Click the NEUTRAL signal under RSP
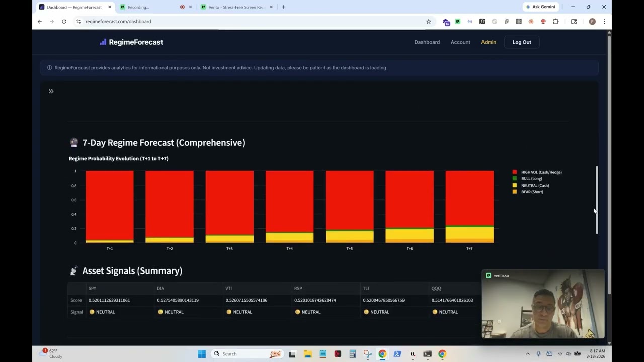The width and height of the screenshot is (644, 362). (307, 312)
